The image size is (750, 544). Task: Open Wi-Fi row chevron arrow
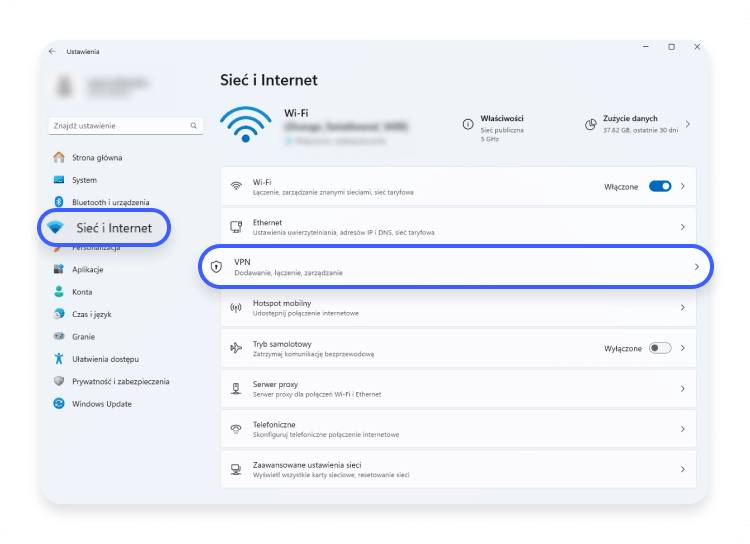[x=683, y=186]
